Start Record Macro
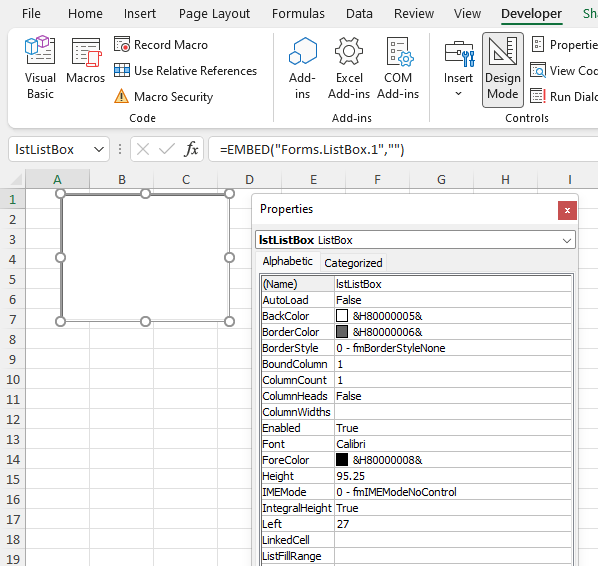 click(x=161, y=45)
